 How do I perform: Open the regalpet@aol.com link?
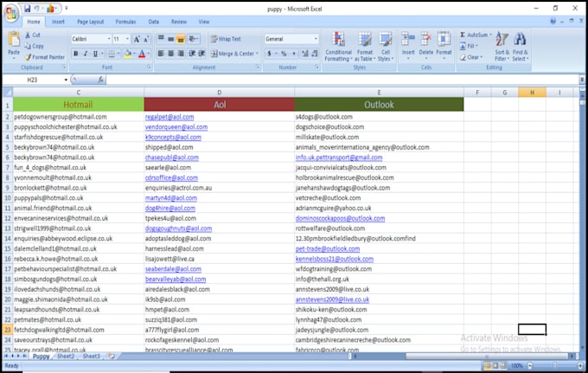(x=169, y=117)
